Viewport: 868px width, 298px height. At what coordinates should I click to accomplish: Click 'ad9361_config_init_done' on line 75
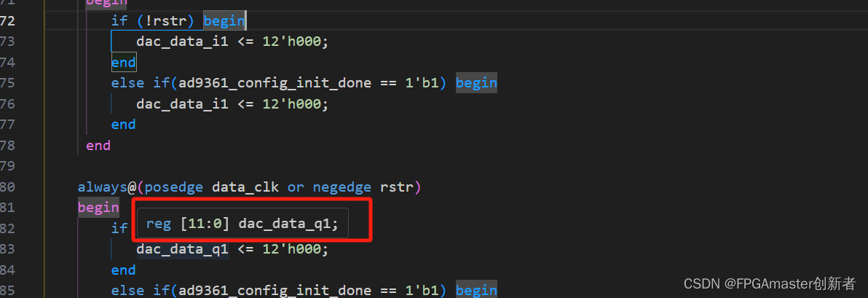(274, 83)
